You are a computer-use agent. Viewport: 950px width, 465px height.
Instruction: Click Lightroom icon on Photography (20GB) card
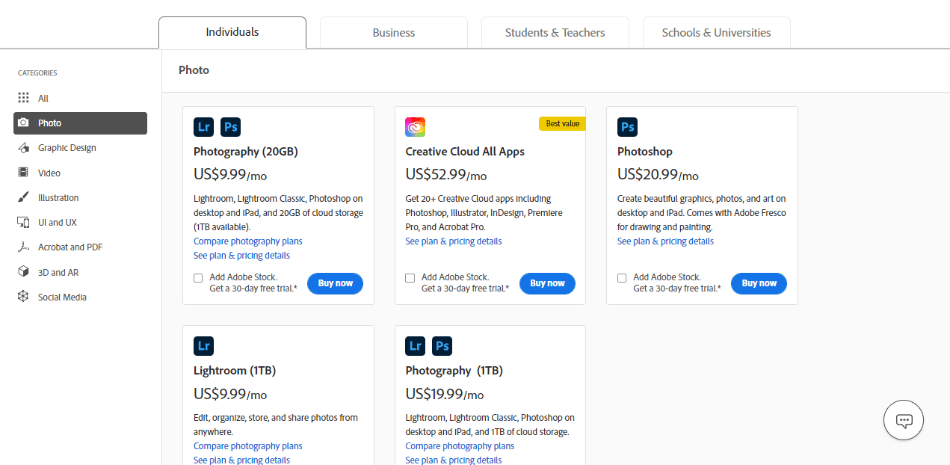tap(204, 127)
